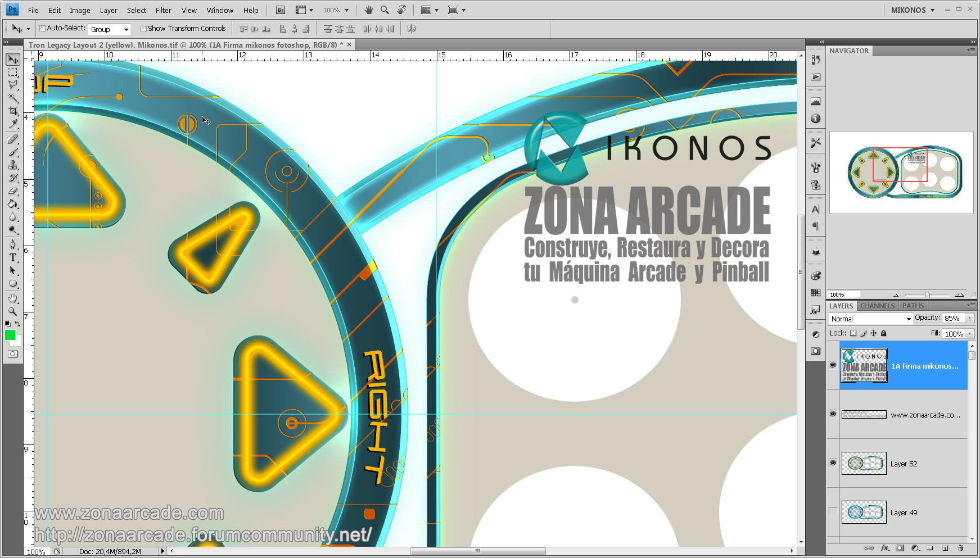Image resolution: width=980 pixels, height=558 pixels.
Task: Open the Create new adjustment layer icon
Action: point(915,548)
